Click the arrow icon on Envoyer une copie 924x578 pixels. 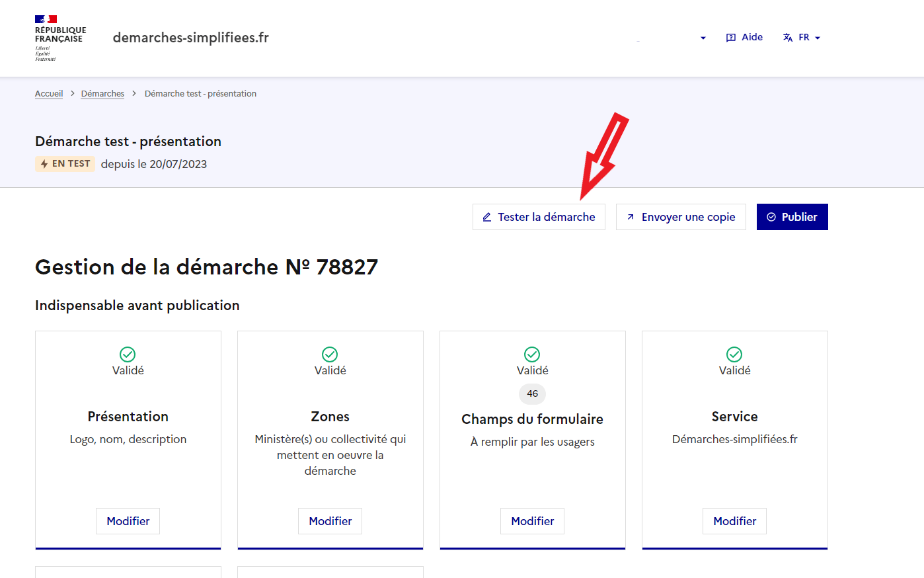pyautogui.click(x=630, y=217)
